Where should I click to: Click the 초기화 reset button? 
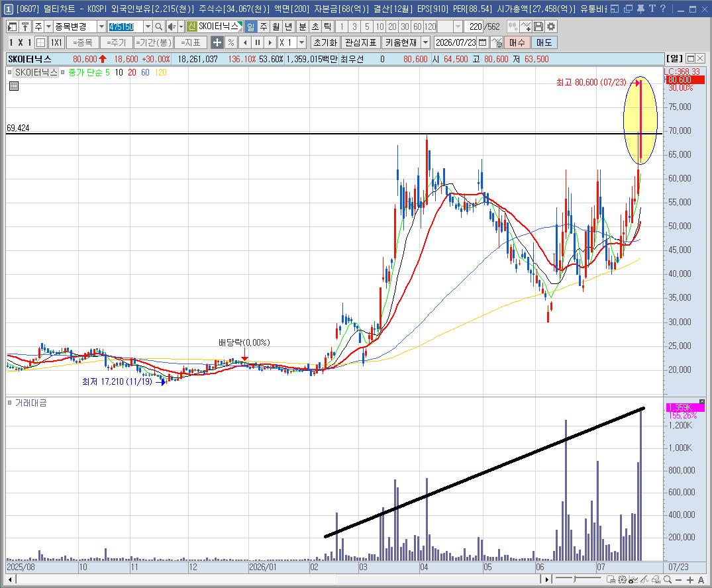tap(325, 42)
